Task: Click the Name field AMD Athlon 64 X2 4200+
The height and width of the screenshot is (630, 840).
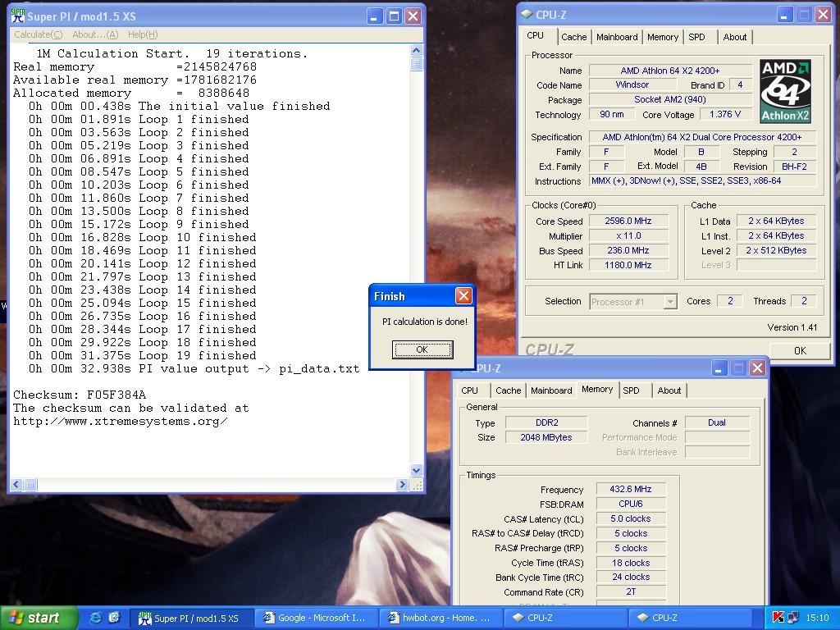Action: (x=670, y=71)
